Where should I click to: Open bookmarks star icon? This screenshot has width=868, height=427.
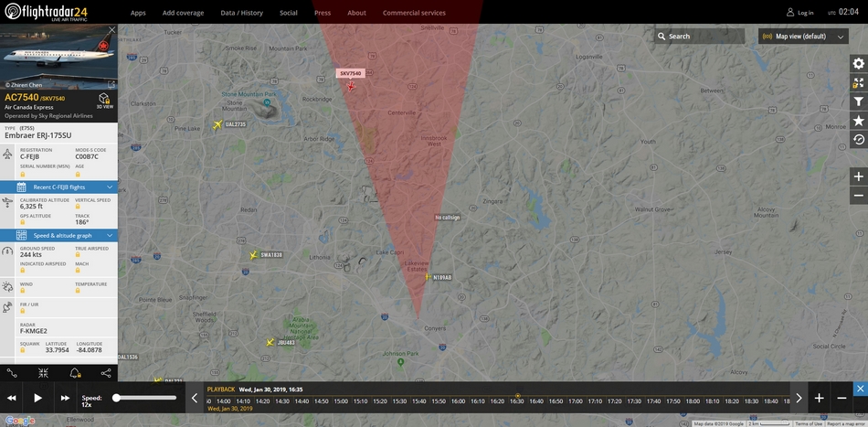pos(859,120)
